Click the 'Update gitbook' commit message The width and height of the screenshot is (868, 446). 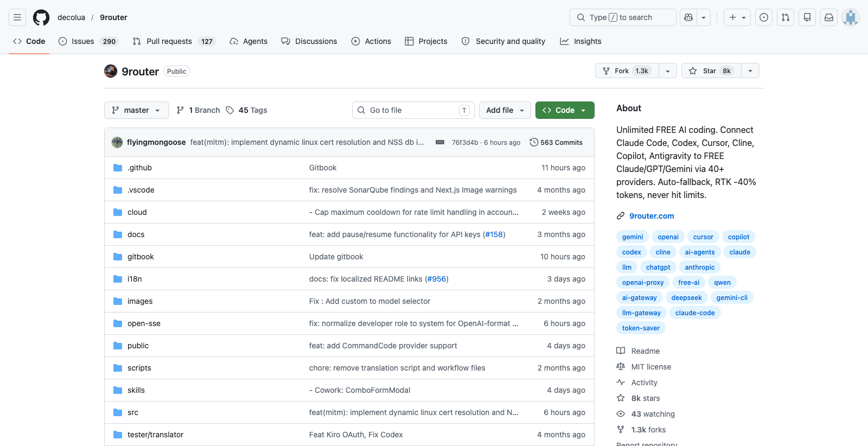point(336,257)
